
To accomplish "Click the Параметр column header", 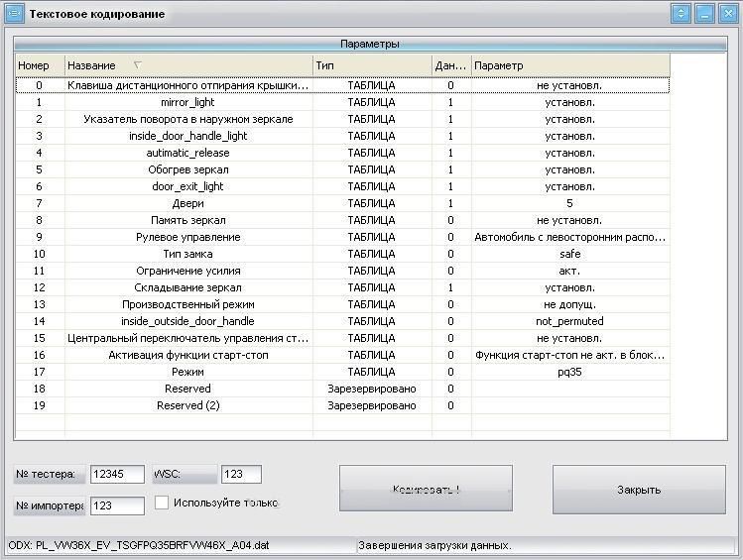I will point(570,65).
